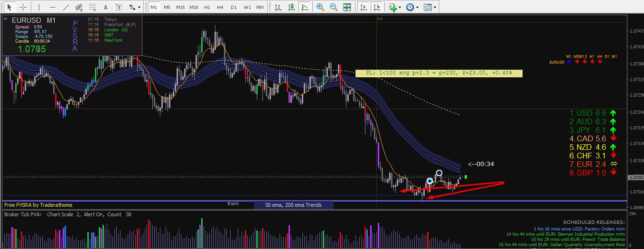Select the text label tool
Viewport: 644px width, 249px height.
119,7
